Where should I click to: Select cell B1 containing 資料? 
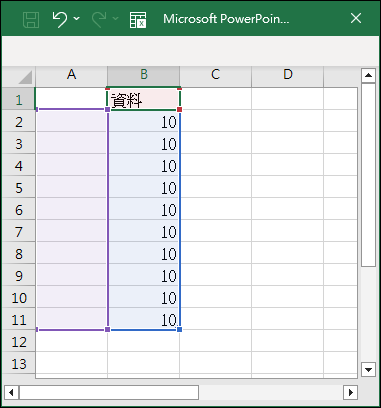pyautogui.click(x=144, y=99)
